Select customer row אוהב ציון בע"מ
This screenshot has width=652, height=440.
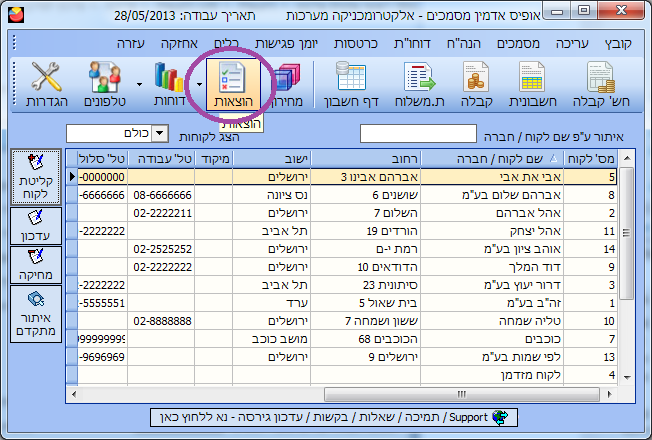(341, 249)
